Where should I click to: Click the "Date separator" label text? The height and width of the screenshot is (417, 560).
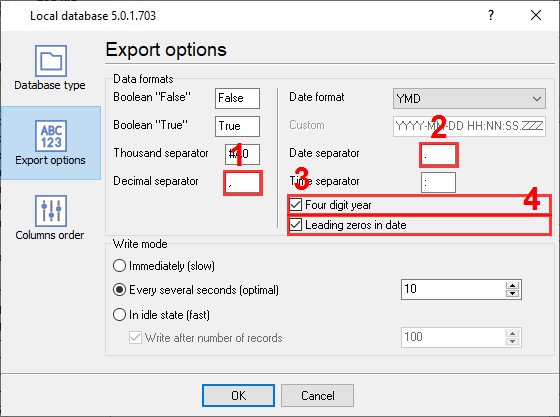[x=324, y=153]
